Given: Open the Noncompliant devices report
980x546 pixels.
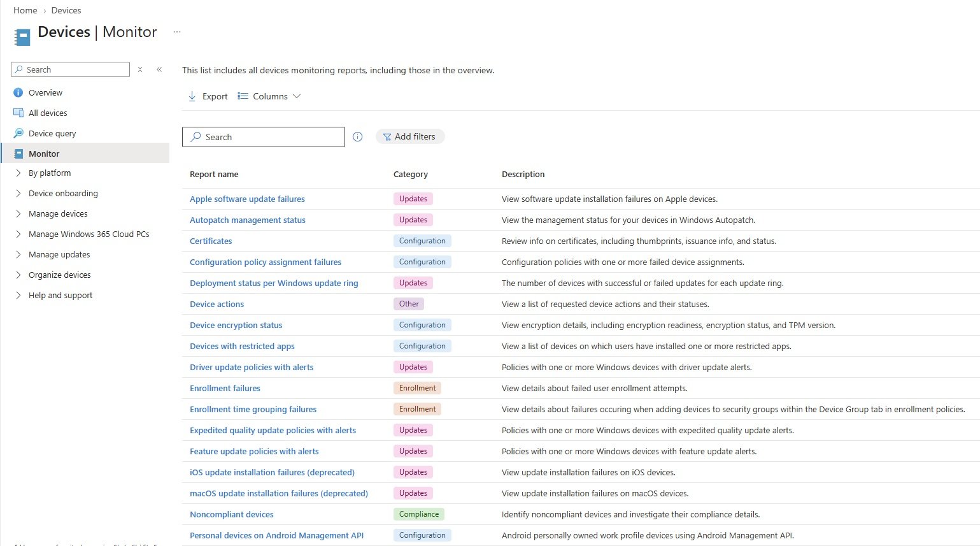Looking at the screenshot, I should tap(231, 514).
